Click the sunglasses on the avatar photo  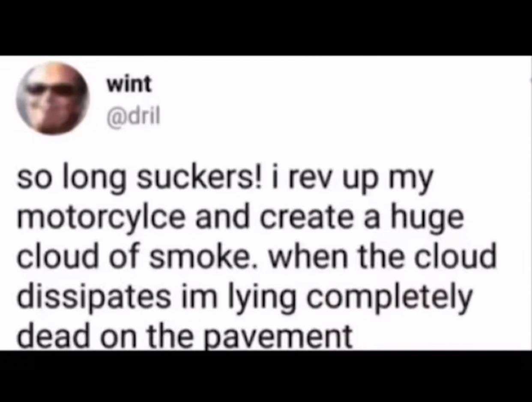coord(51,89)
